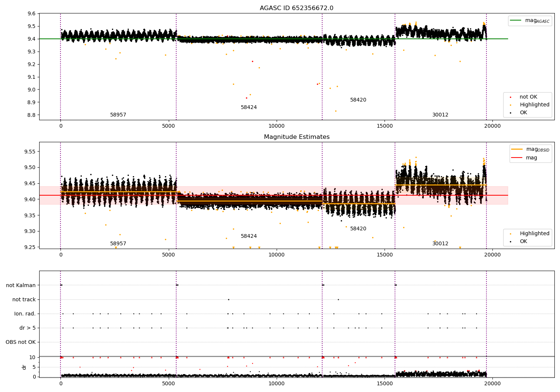Click the '5' tick on the dr axis

[34, 367]
